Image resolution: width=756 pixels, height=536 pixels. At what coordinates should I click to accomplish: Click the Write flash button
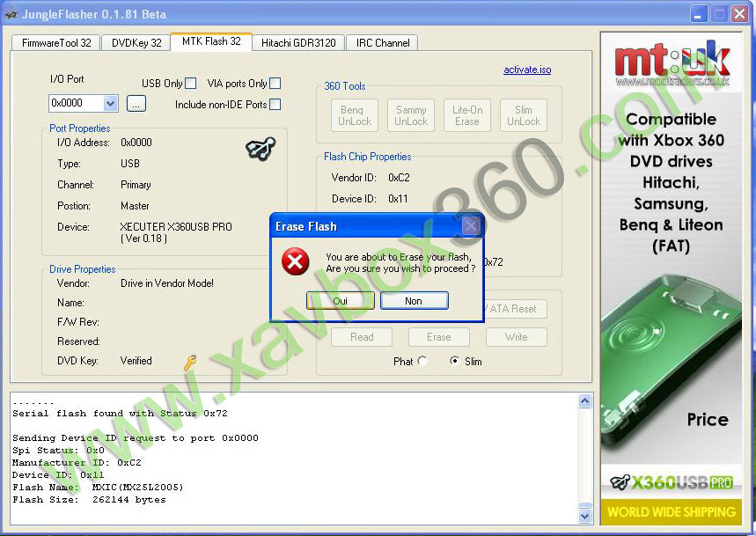click(x=517, y=337)
